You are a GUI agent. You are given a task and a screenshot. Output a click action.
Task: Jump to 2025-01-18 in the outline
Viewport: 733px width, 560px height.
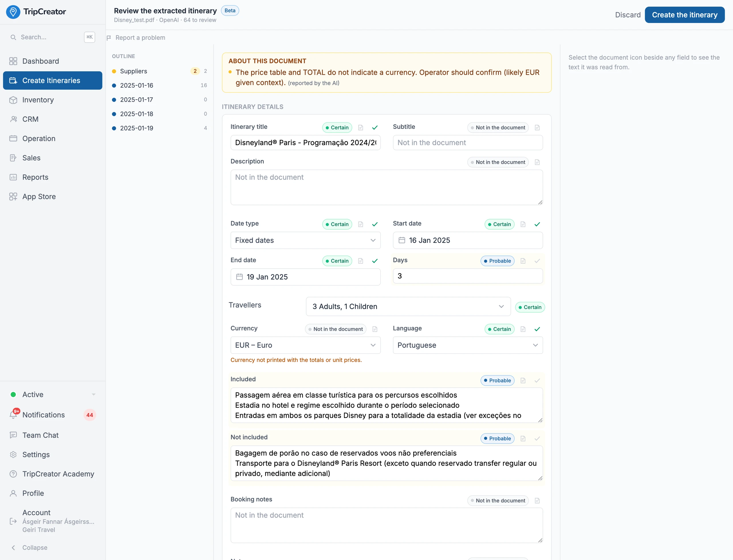click(159, 114)
